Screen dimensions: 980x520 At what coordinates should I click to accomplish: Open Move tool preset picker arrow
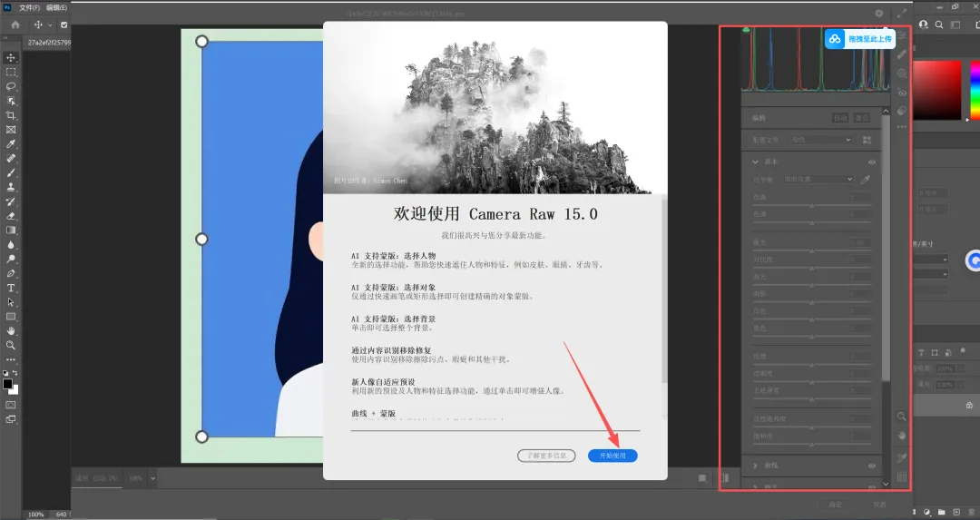[x=50, y=25]
